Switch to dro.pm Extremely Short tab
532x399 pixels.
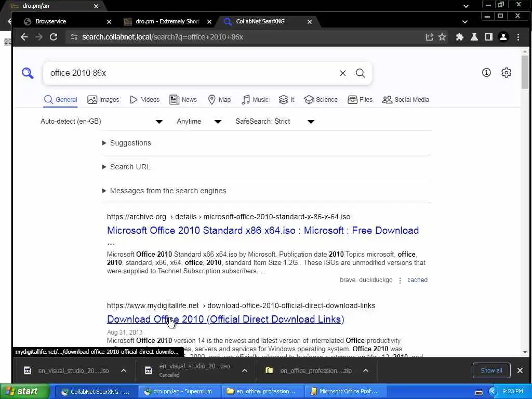pyautogui.click(x=167, y=21)
